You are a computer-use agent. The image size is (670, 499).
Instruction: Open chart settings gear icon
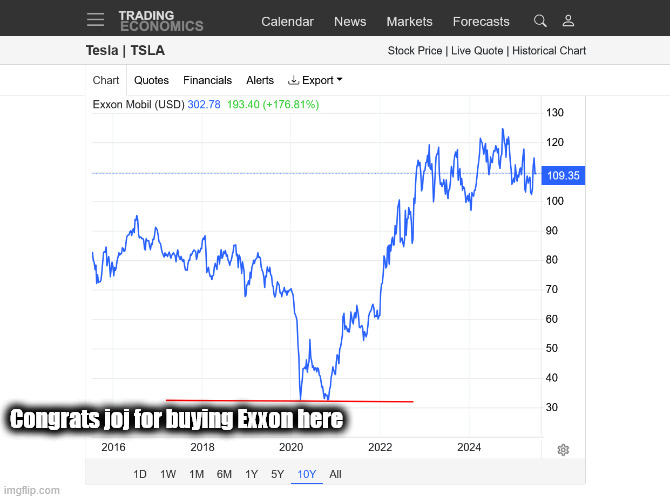click(563, 450)
